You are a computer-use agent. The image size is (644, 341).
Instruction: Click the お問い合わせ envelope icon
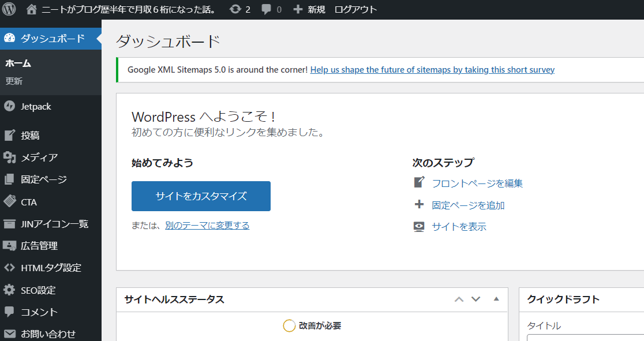click(9, 334)
